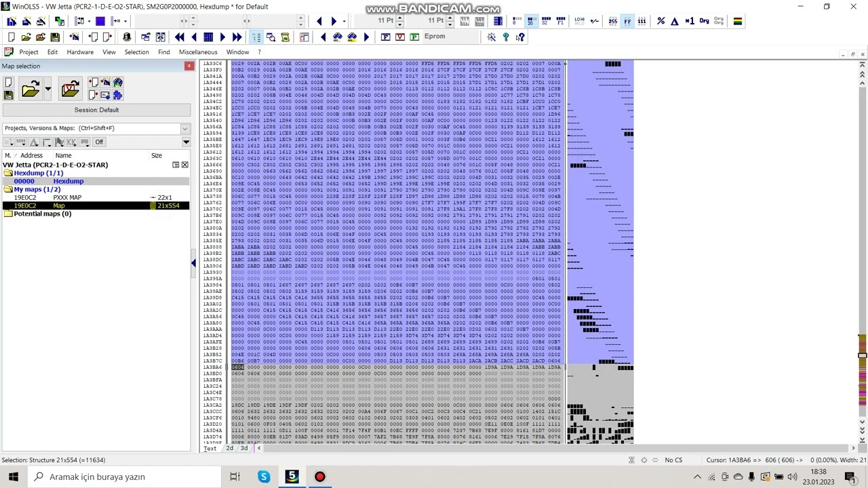Click the boxed F icon in the toolbar
The width and height of the screenshot is (868, 488).
point(385,37)
